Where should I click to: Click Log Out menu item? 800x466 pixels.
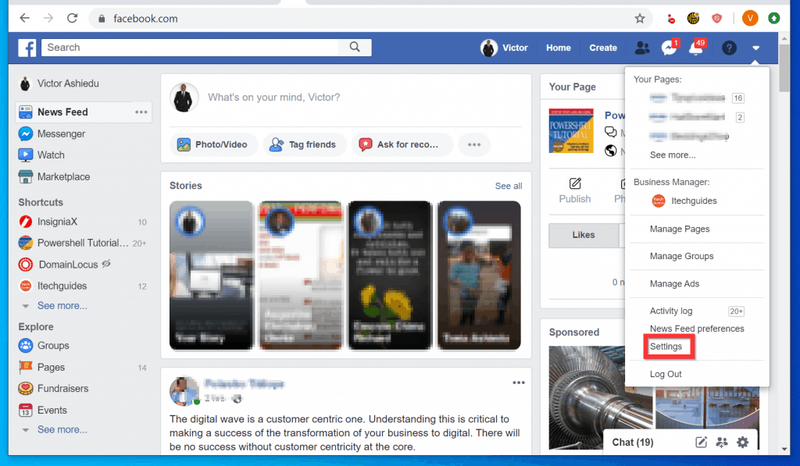(x=665, y=374)
